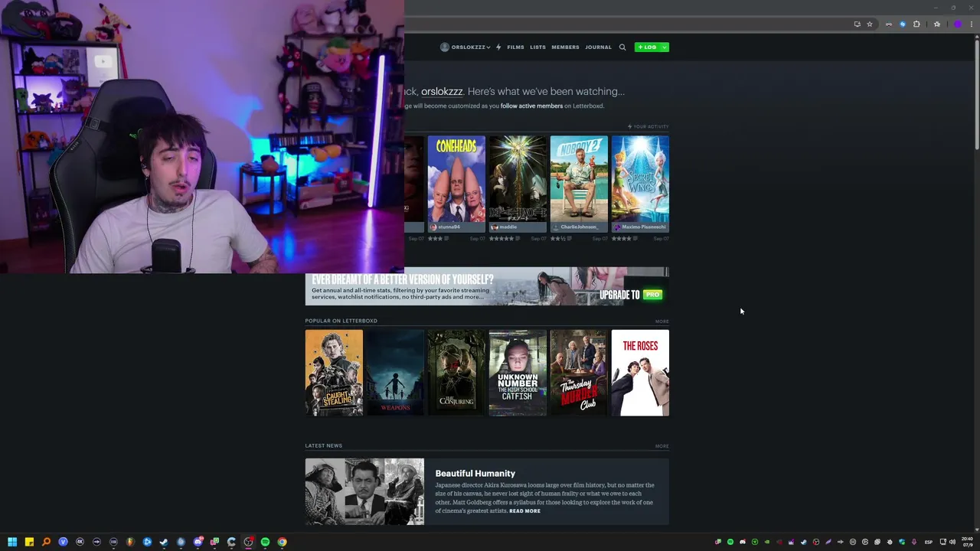The width and height of the screenshot is (980, 551).
Task: Go to the LISTS menu
Action: tap(537, 47)
